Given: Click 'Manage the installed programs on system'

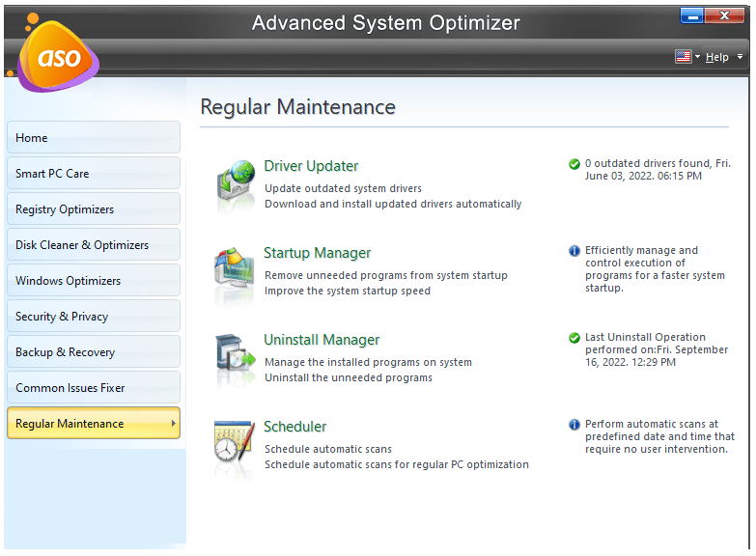Looking at the screenshot, I should [x=368, y=362].
